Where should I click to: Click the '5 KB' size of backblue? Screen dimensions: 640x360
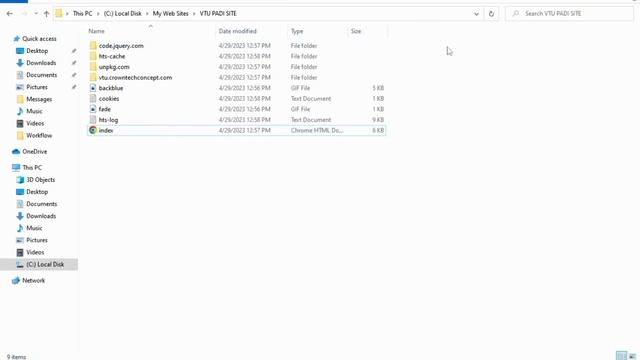[x=378, y=88]
